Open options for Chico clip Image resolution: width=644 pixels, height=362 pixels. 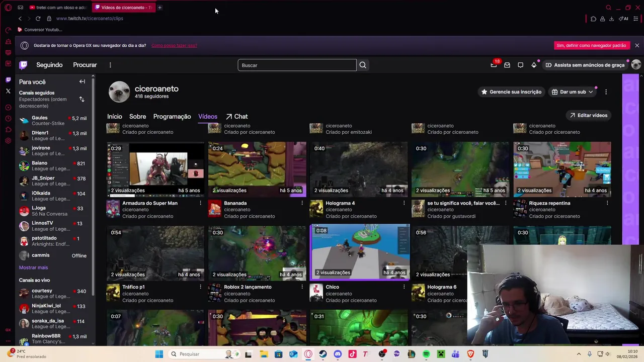pyautogui.click(x=404, y=287)
